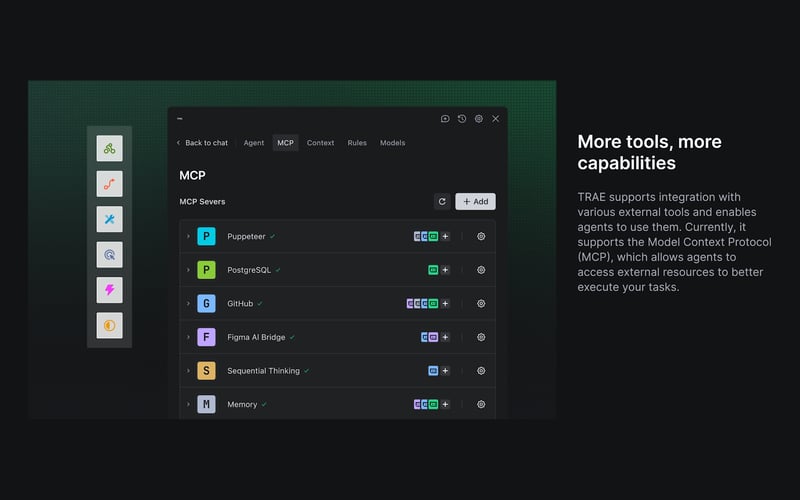Switch to the Agent tab
Image resolution: width=800 pixels, height=500 pixels.
point(254,143)
